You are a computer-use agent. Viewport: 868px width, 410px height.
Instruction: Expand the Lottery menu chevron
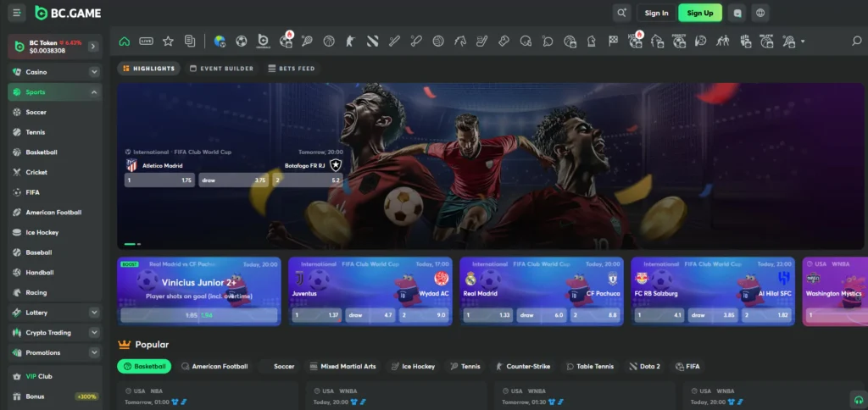click(x=94, y=313)
